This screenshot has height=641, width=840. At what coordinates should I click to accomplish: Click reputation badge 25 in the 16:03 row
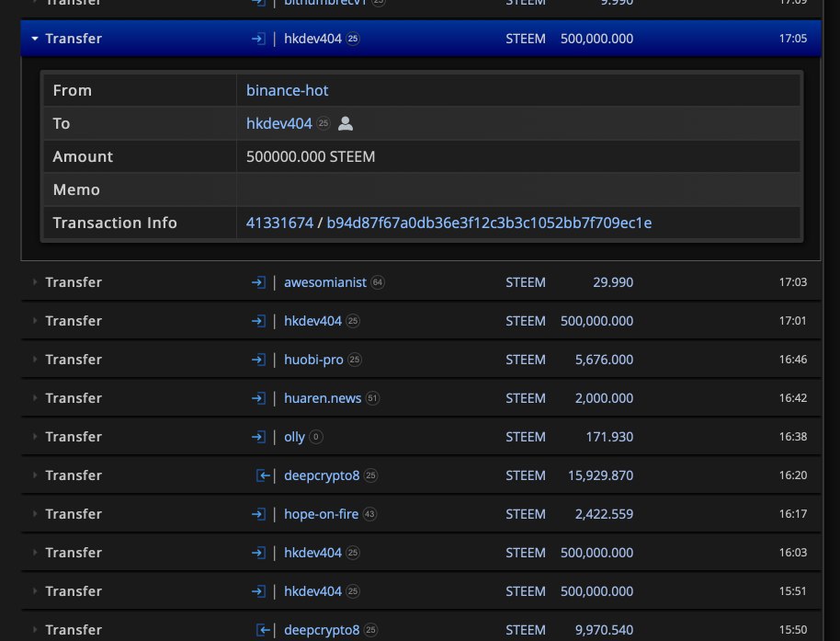(x=353, y=552)
